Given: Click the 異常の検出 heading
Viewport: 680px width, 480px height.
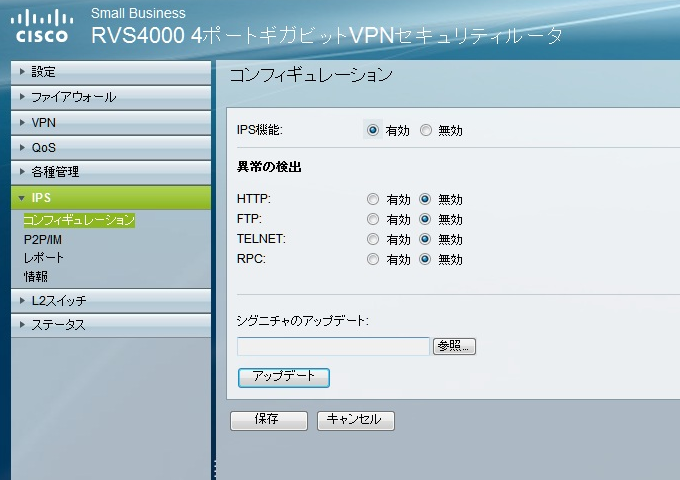Looking at the screenshot, I should (x=269, y=167).
